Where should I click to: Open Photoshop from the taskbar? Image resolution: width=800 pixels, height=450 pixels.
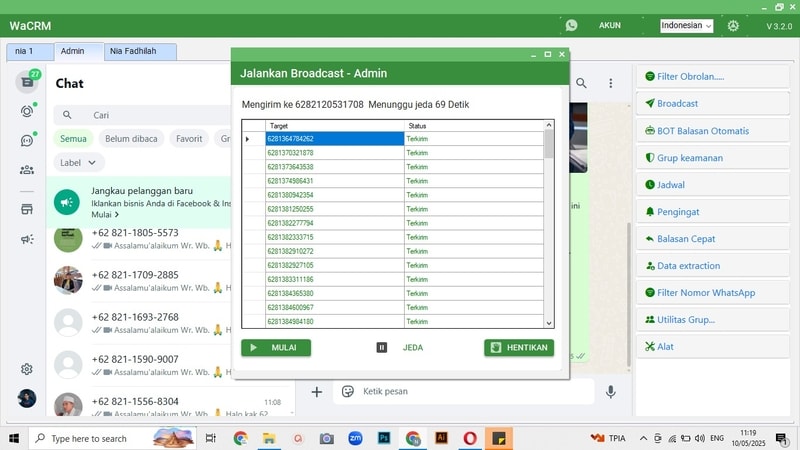[384, 438]
